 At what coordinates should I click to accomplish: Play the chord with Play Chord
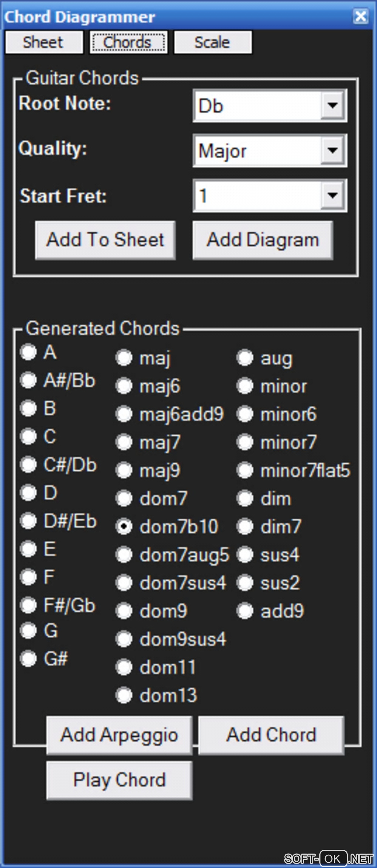point(119,780)
